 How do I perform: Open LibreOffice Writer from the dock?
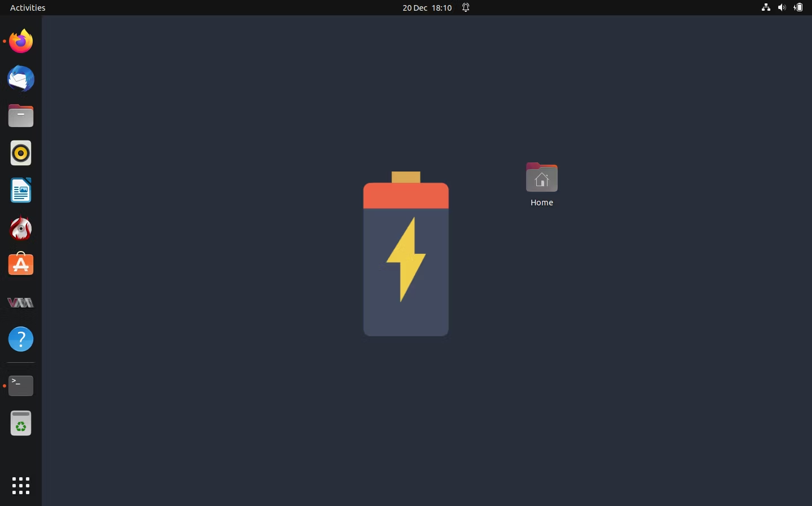click(x=21, y=190)
